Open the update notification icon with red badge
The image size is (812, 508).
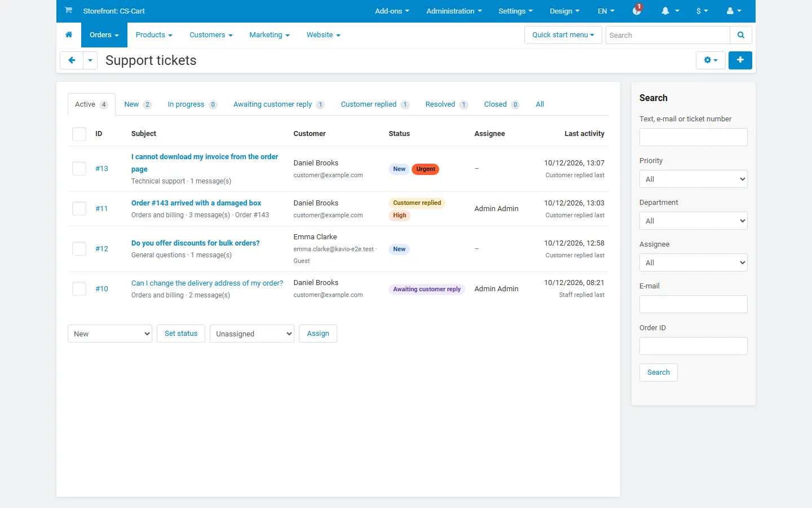coord(637,10)
